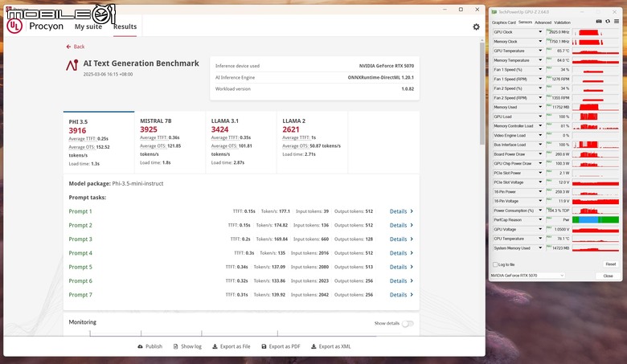Click the Export as File download icon
Screen dimensions: 627x364
215,346
